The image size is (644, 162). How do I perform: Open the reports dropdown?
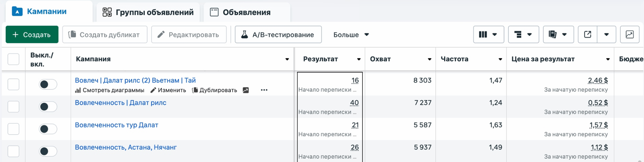pos(558,35)
